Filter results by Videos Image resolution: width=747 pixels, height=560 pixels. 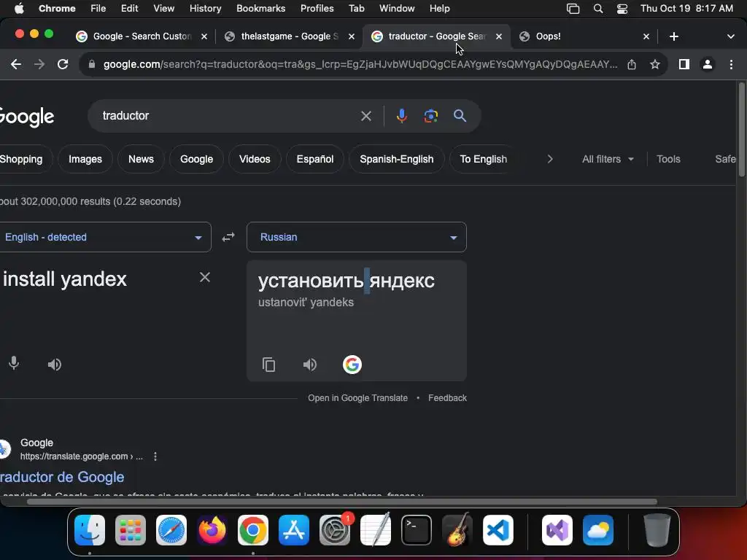point(255,159)
